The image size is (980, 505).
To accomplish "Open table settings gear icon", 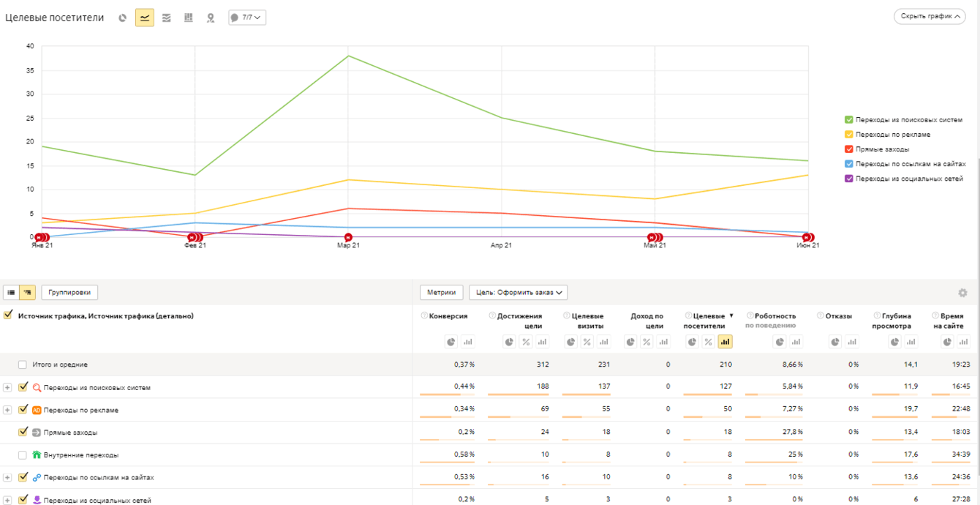I will tap(962, 293).
